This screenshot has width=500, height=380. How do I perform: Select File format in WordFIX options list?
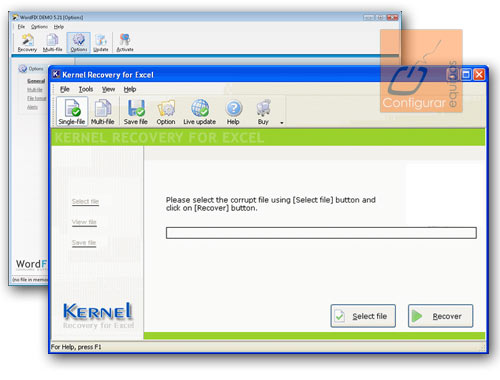pos(36,98)
